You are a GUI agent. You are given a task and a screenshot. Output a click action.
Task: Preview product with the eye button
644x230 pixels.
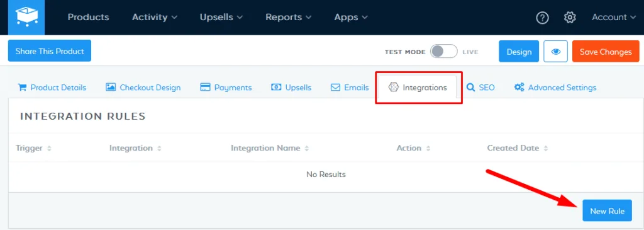coord(556,52)
